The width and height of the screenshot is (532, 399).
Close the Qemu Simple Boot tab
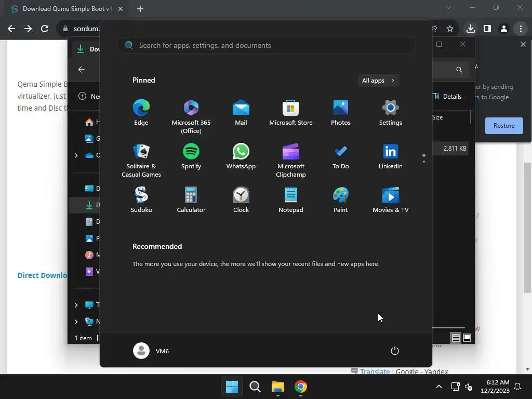[x=121, y=9]
